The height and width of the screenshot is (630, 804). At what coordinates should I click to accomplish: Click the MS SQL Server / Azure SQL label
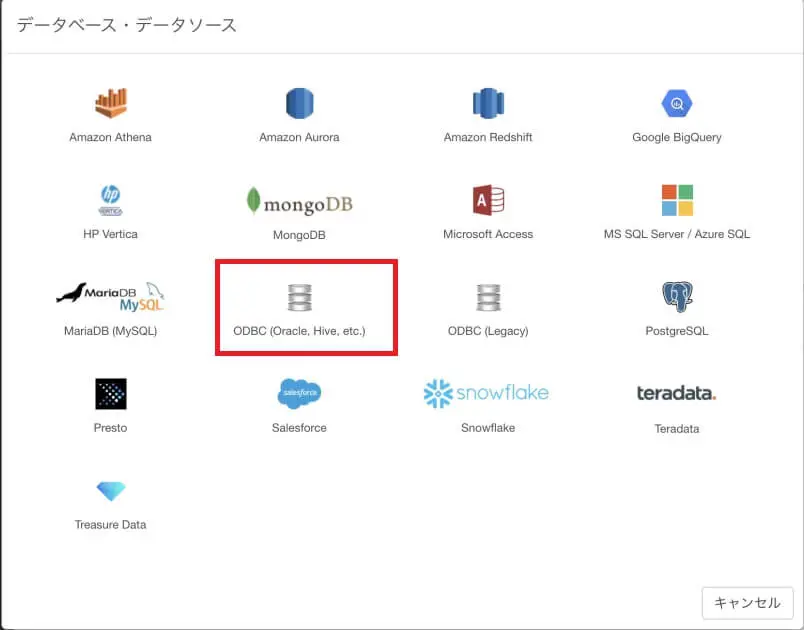pos(677,234)
